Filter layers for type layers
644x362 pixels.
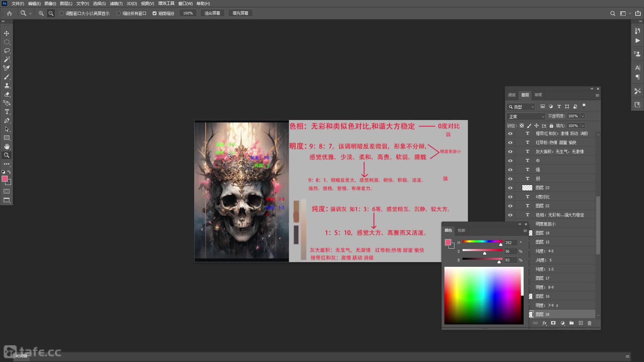pos(559,107)
